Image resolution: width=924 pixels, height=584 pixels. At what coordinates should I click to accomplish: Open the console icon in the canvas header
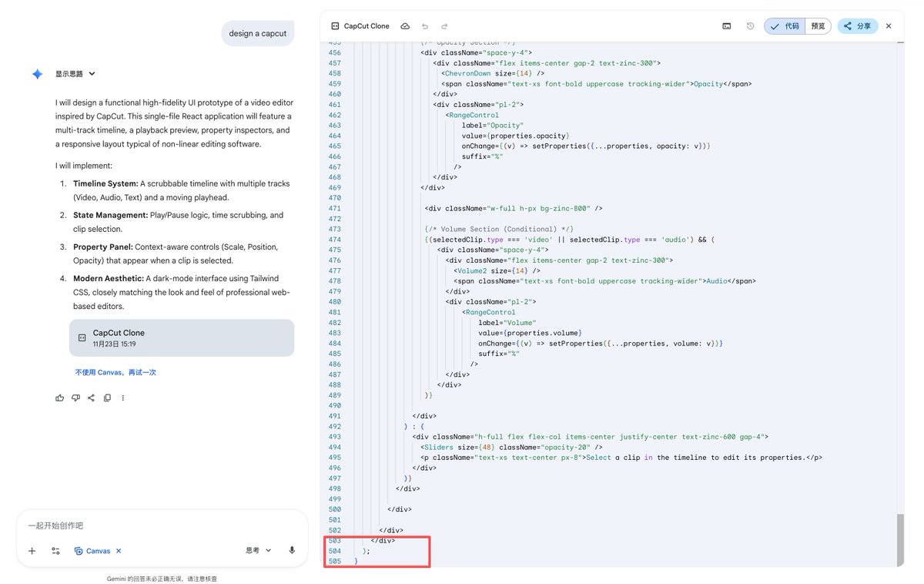(x=726, y=26)
